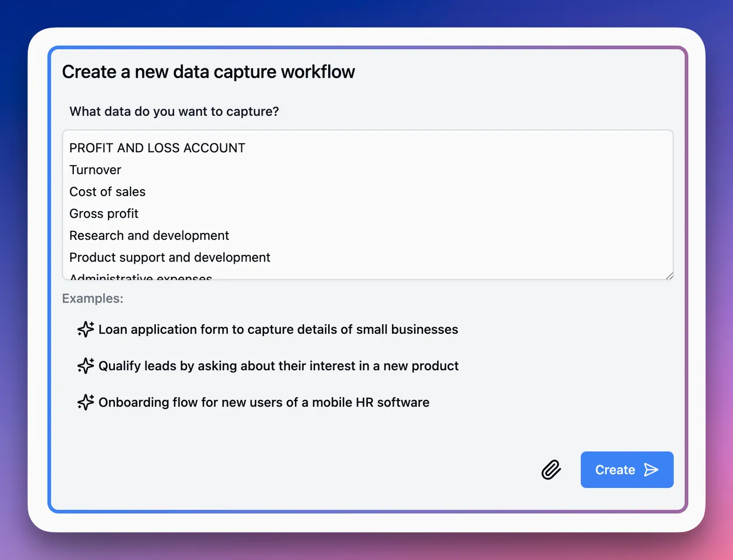
Task: Click the sparkle icon beside the loan application example
Action: [x=85, y=330]
